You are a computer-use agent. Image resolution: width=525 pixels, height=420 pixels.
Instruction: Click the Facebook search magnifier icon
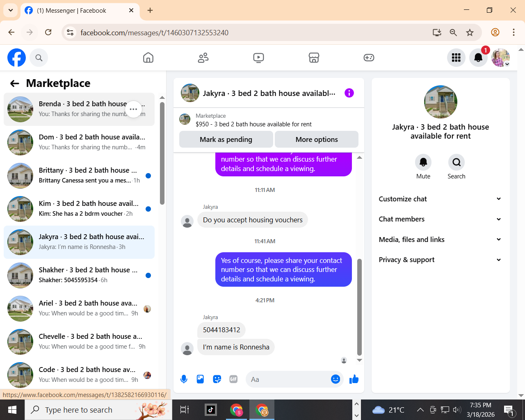39,58
